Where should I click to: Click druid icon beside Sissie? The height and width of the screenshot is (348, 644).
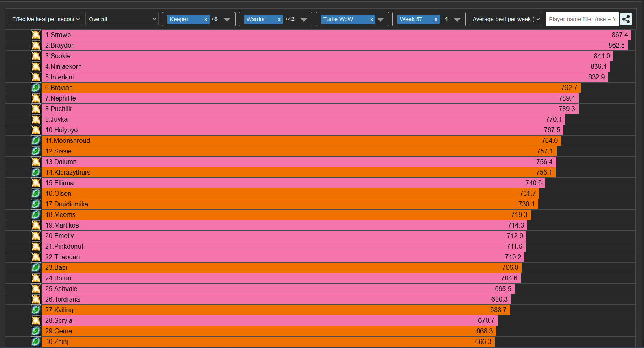click(x=36, y=151)
